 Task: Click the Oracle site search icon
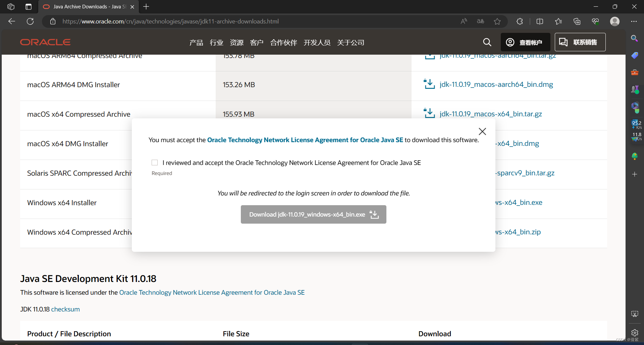pyautogui.click(x=487, y=42)
